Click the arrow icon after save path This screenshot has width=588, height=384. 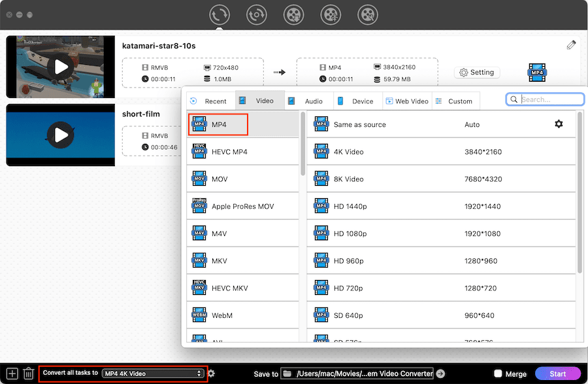(440, 374)
